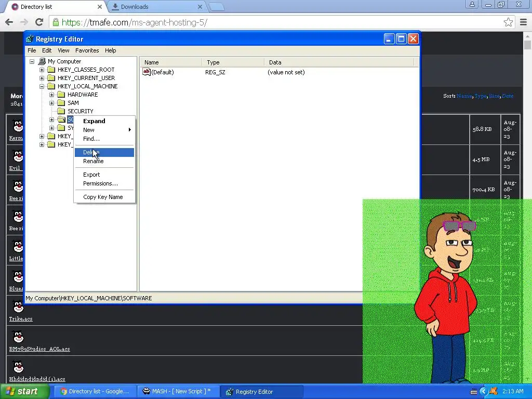Switch to MASH New Script taskbar button
The width and height of the screenshot is (532, 399).
point(178,392)
